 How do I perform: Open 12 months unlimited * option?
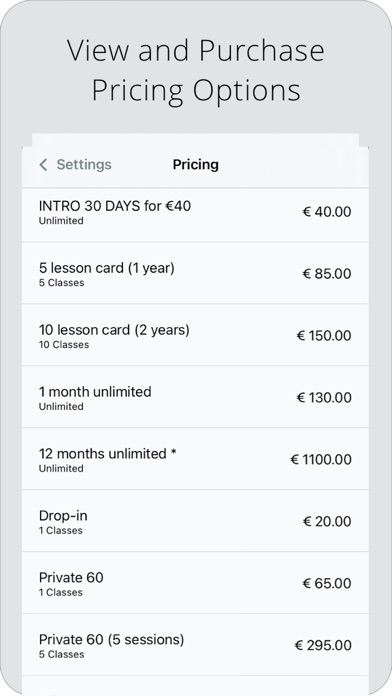[195, 459]
